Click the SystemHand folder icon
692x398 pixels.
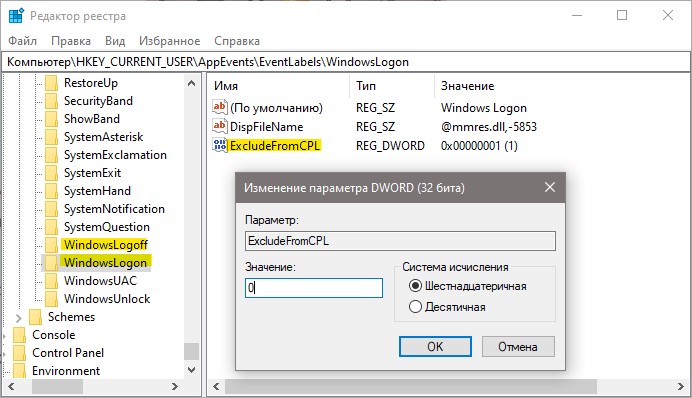tap(51, 191)
